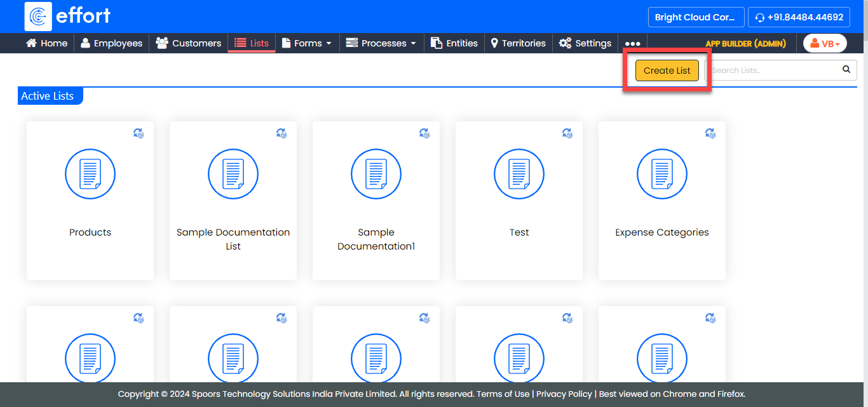Navigate to Settings in navbar
The height and width of the screenshot is (407, 868).
pyautogui.click(x=585, y=43)
